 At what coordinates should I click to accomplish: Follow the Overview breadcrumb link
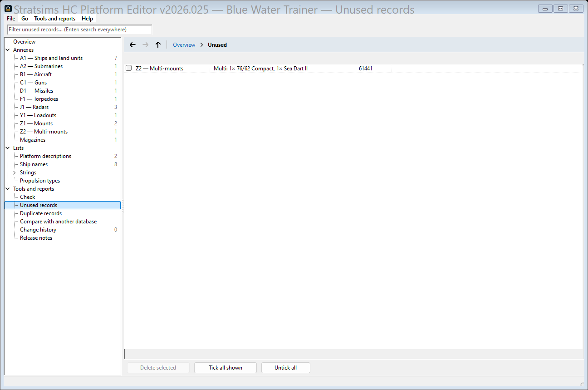[x=184, y=45]
